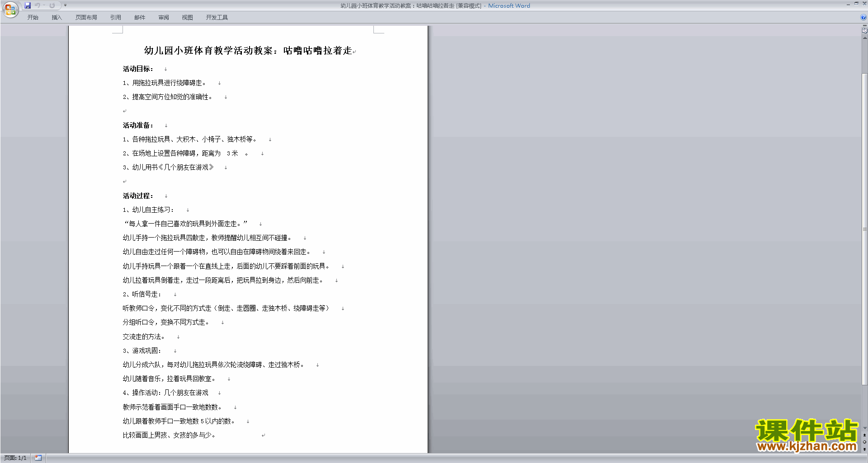Open the Select Browse Object round button
This screenshot has height=463, width=868.
click(864, 442)
